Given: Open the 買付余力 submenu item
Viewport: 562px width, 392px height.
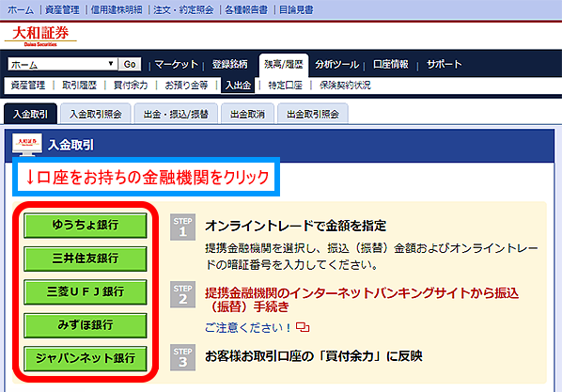Looking at the screenshot, I should coord(131,85).
